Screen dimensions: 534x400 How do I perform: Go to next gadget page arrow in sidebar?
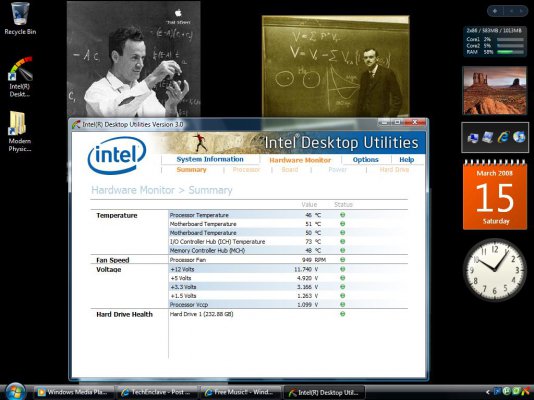[521, 11]
